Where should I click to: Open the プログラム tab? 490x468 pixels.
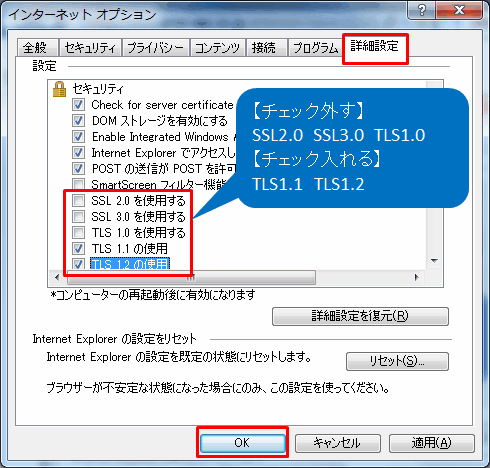tap(315, 48)
